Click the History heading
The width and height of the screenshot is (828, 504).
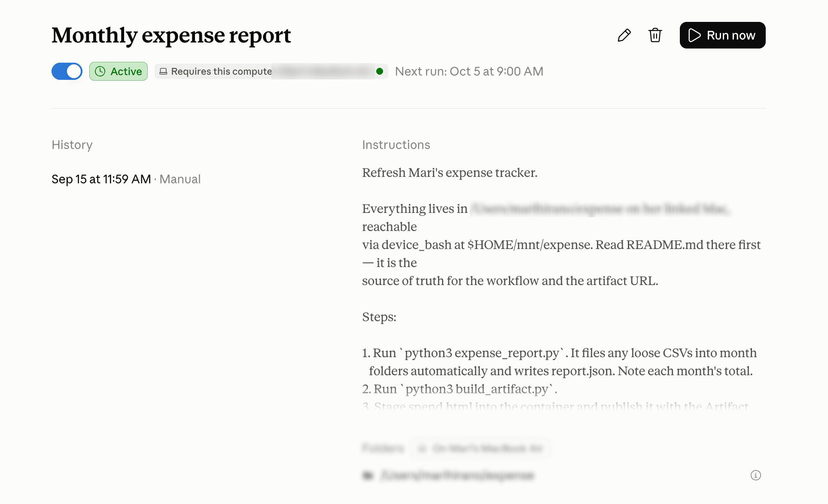pyautogui.click(x=72, y=145)
